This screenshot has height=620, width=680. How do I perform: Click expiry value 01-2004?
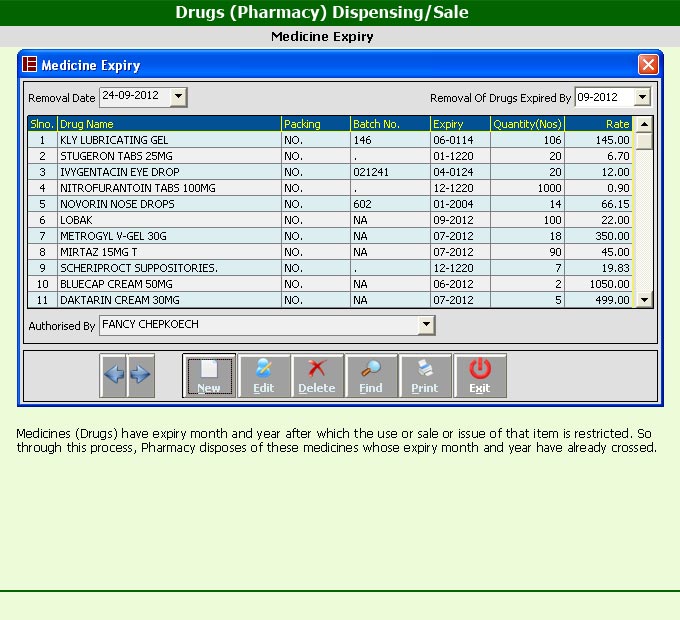pos(461,204)
